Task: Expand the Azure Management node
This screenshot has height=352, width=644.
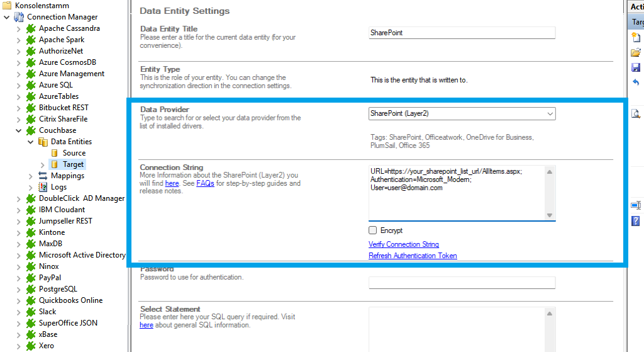Action: (x=18, y=74)
